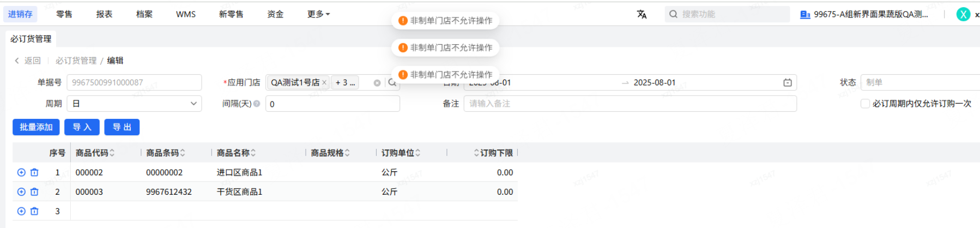The height and width of the screenshot is (228, 980).
Task: Delete row 2 with the trash icon
Action: click(x=34, y=192)
